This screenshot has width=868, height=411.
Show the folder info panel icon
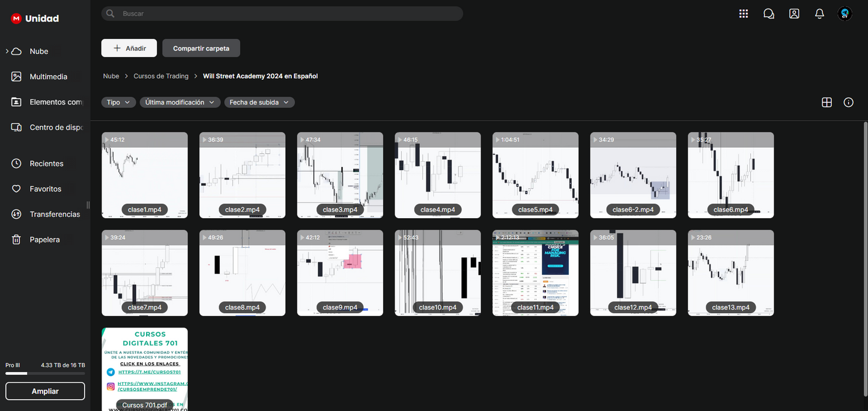point(848,102)
